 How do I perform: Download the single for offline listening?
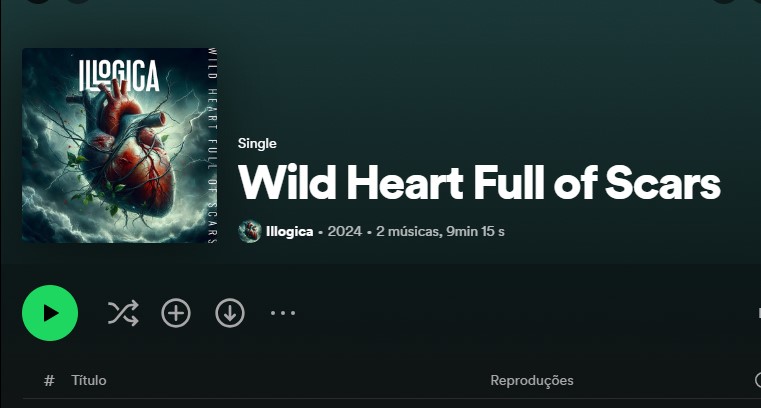[x=230, y=313]
